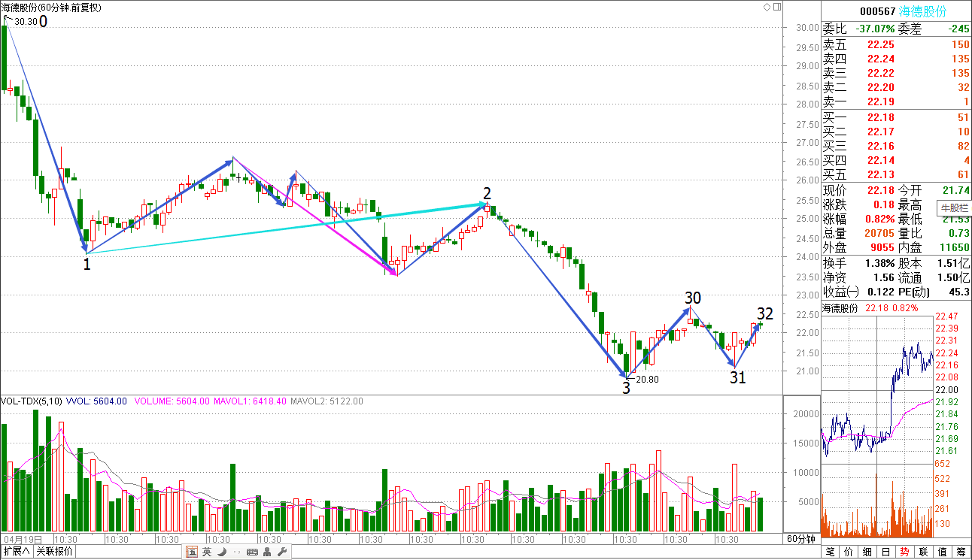The height and width of the screenshot is (560, 972).
Task: Click the Wubi input method icon
Action: pos(193,552)
